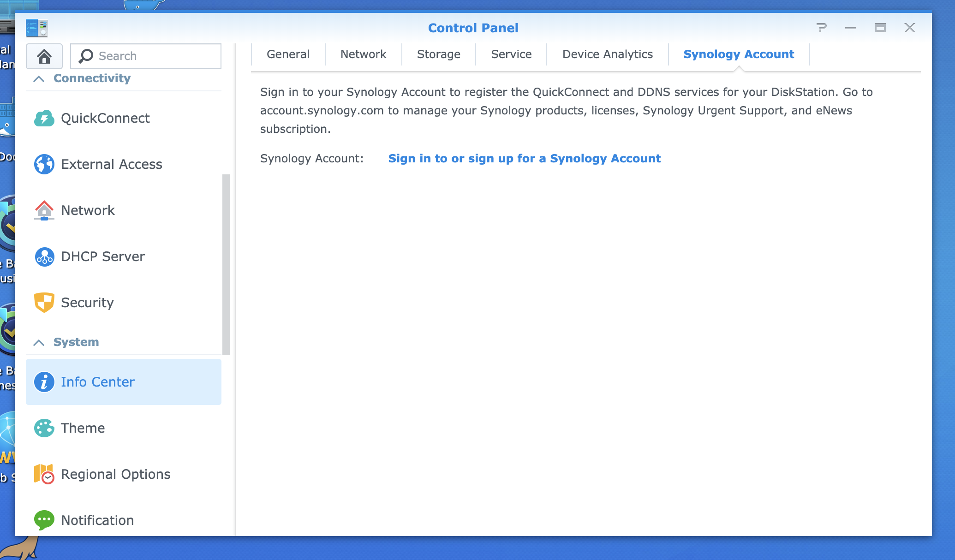Click the Security icon in sidebar
The height and width of the screenshot is (560, 955).
coord(45,303)
